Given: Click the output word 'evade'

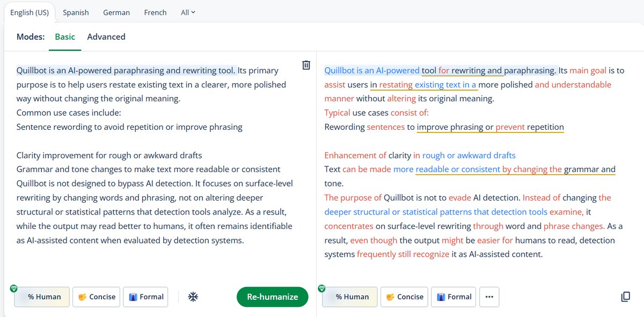Looking at the screenshot, I should pyautogui.click(x=460, y=197).
